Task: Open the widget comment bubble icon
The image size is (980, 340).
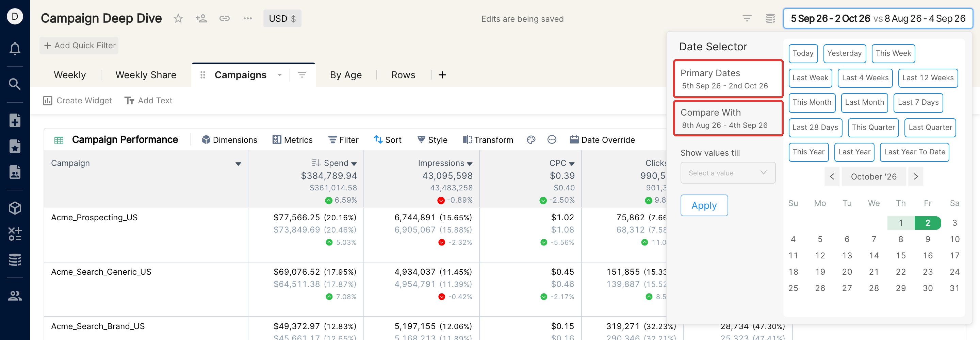Action: click(x=552, y=140)
